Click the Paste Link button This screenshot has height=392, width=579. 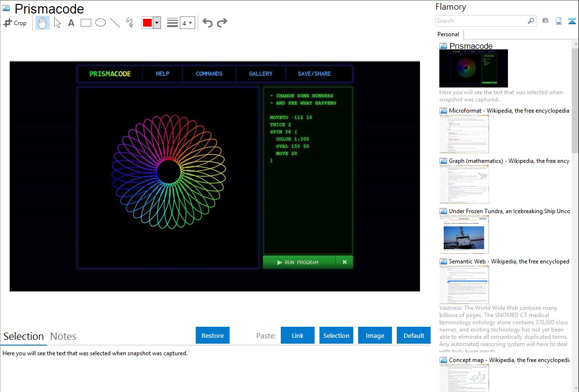(x=298, y=335)
